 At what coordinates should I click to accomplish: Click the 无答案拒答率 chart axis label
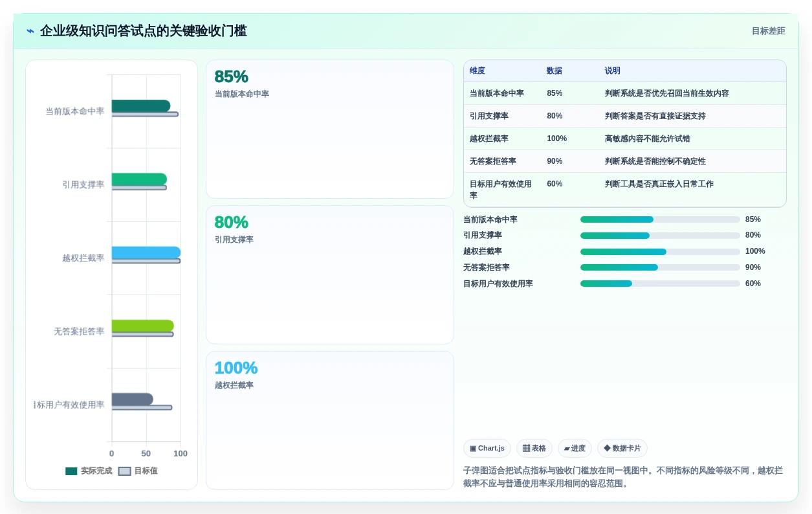point(79,331)
